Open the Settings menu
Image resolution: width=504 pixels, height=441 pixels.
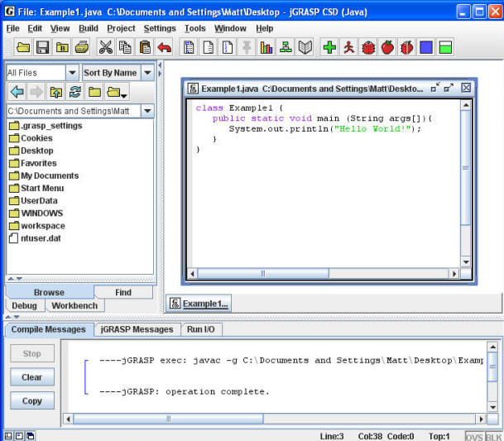click(160, 28)
